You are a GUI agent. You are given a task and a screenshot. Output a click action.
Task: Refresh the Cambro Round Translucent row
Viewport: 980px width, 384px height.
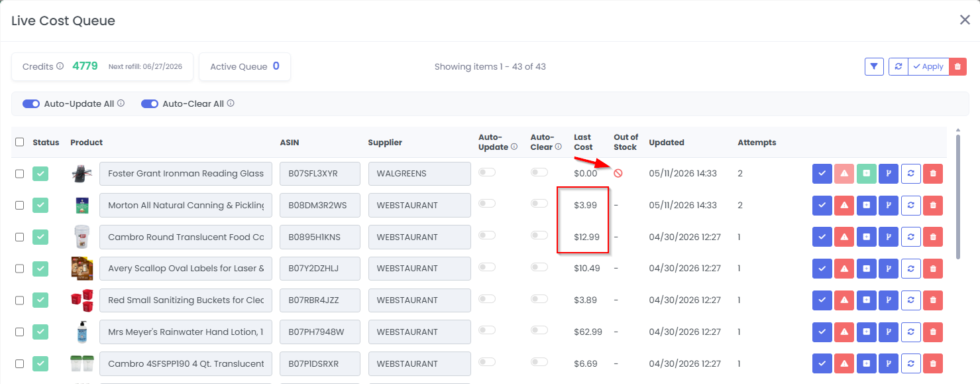pyautogui.click(x=911, y=237)
